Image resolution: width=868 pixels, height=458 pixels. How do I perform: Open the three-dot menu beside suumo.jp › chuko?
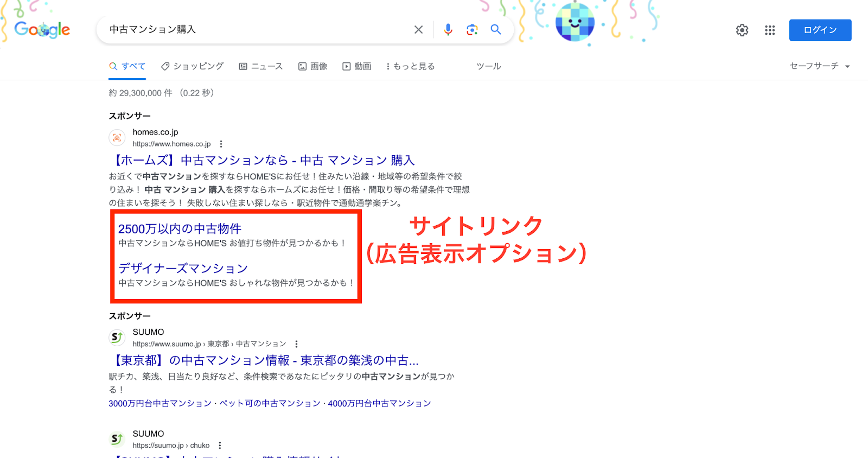pyautogui.click(x=220, y=446)
